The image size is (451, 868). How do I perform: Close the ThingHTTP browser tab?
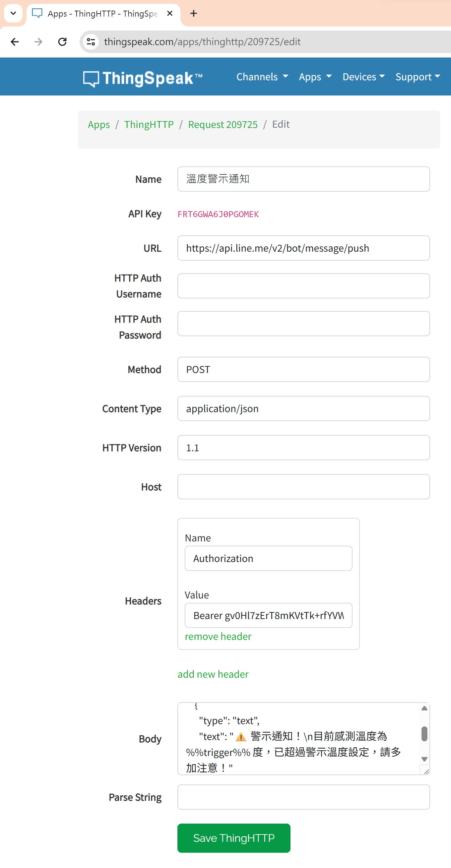tap(170, 14)
